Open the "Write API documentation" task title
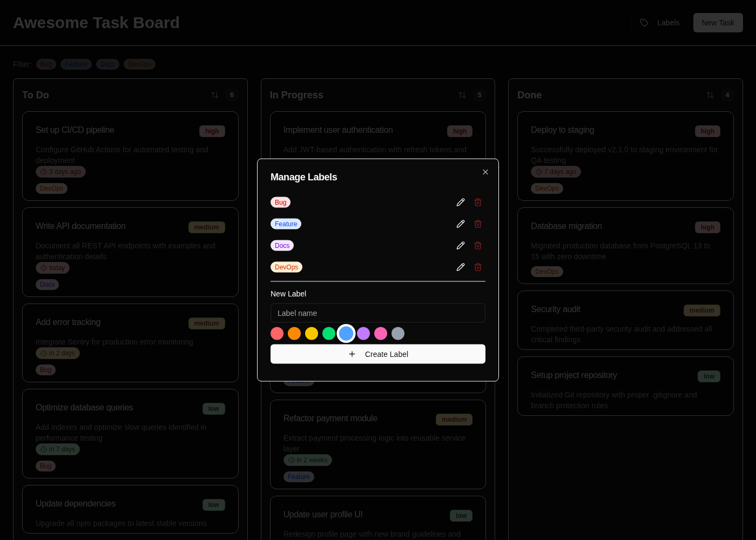Screen dimensions: 756x540 80,226
